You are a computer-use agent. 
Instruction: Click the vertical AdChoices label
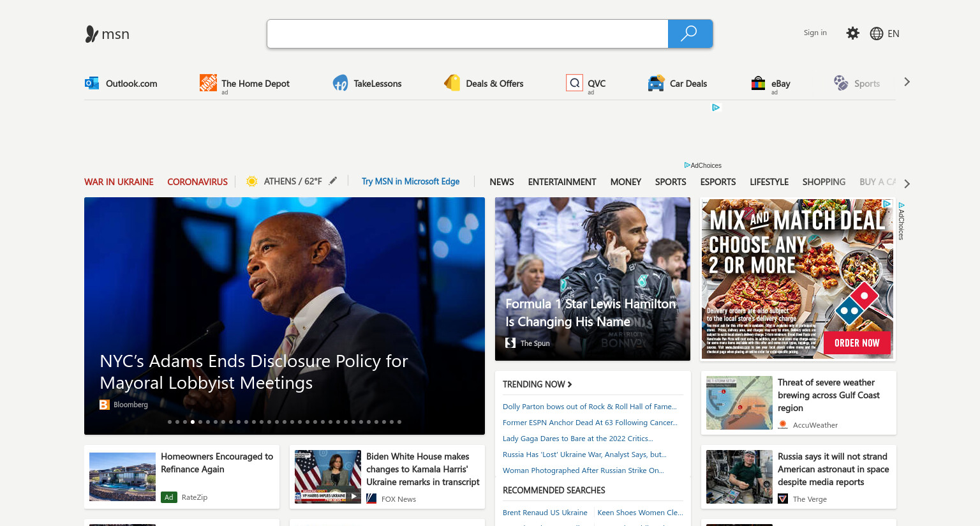tap(902, 221)
